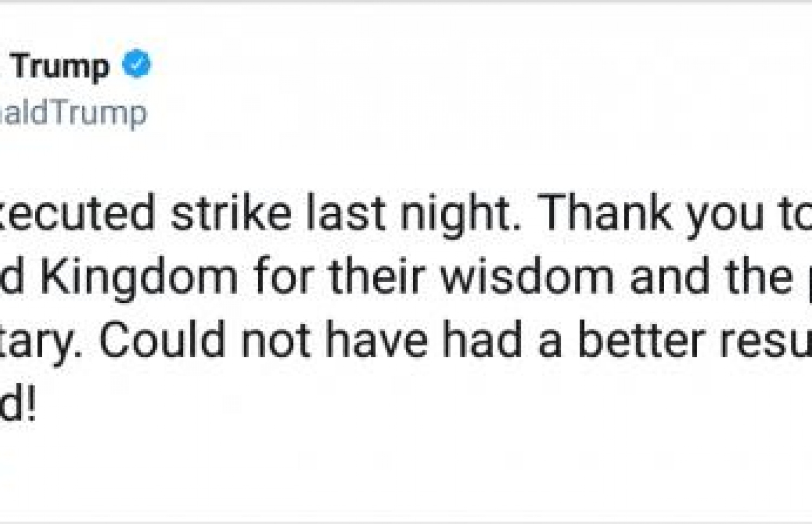Viewport: 812px width, 524px height.
Task: Open the Trump display name profile link
Action: [x=60, y=67]
